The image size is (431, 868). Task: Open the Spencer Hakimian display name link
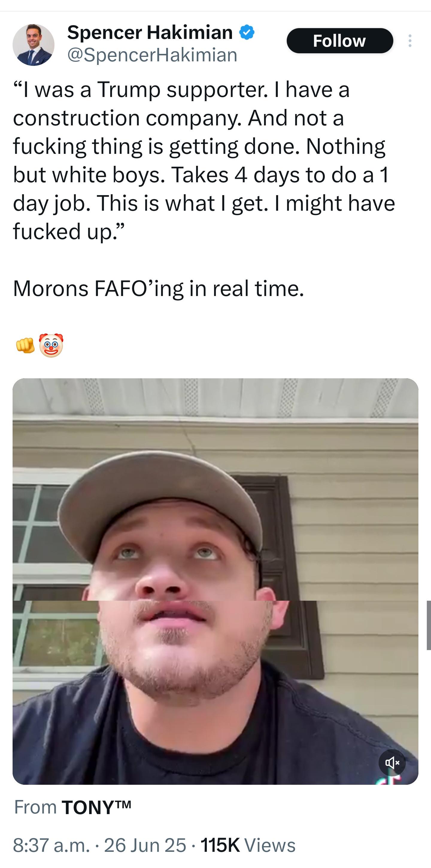point(150,32)
